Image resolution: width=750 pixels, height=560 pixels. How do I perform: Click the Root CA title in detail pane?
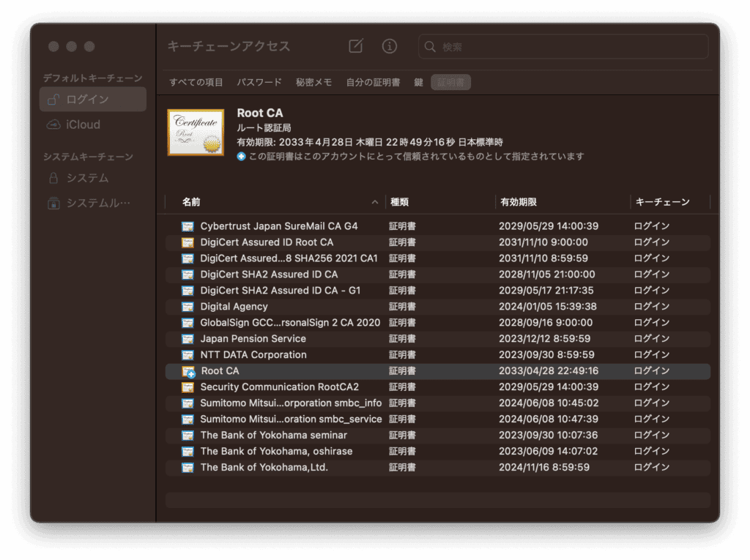click(x=260, y=113)
